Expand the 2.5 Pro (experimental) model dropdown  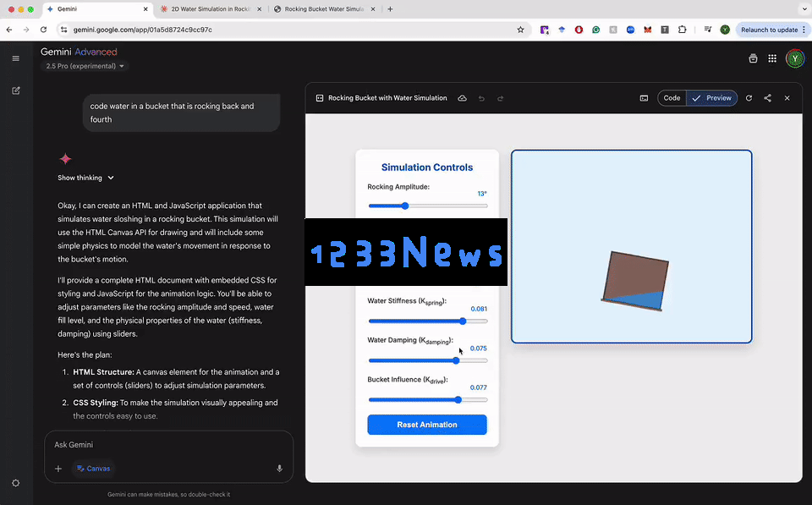click(85, 66)
